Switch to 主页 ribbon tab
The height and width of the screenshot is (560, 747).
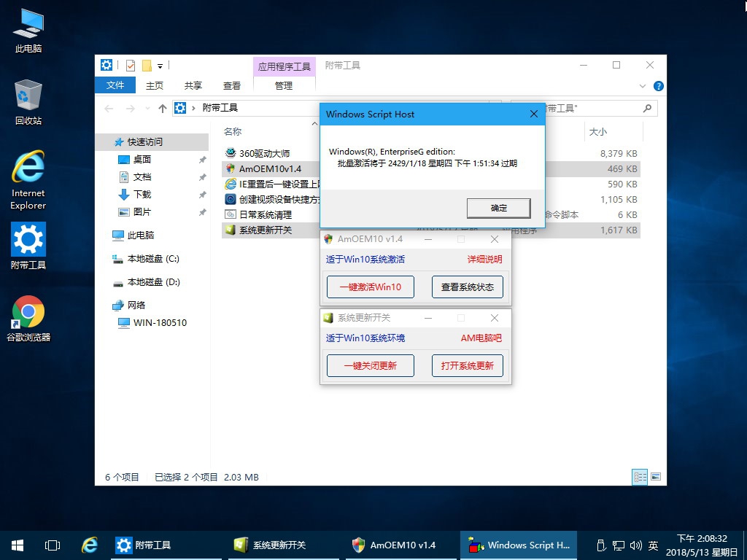(x=155, y=86)
